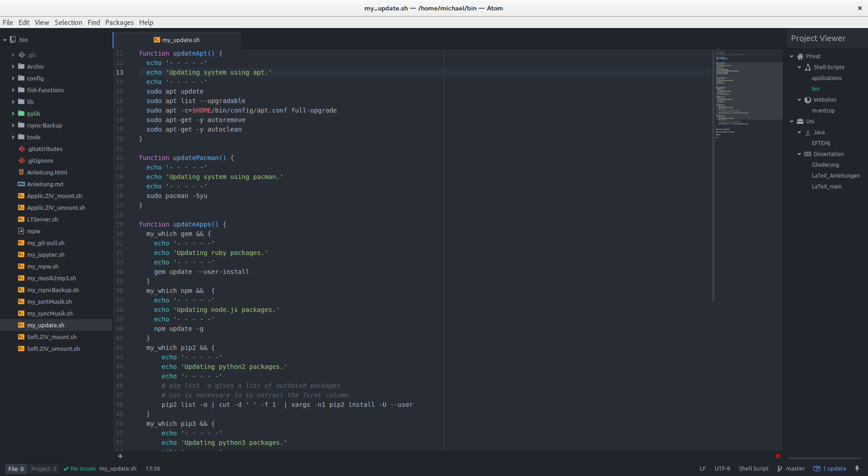
Task: Collapse the Uni group
Action: click(792, 122)
